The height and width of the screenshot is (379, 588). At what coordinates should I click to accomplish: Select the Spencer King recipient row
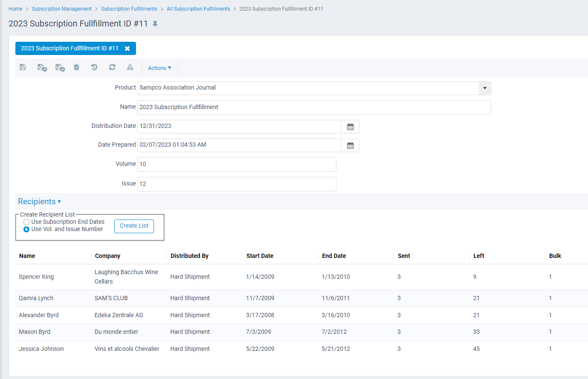point(301,277)
